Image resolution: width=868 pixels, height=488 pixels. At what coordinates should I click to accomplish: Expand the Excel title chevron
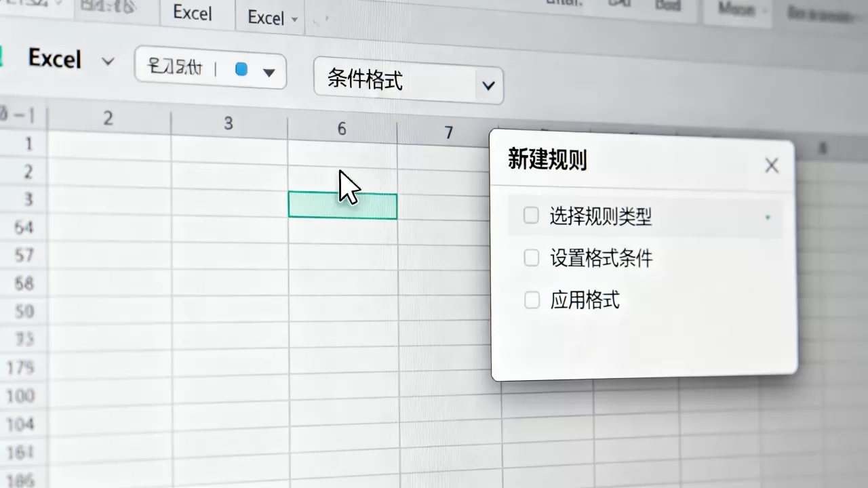[x=107, y=62]
